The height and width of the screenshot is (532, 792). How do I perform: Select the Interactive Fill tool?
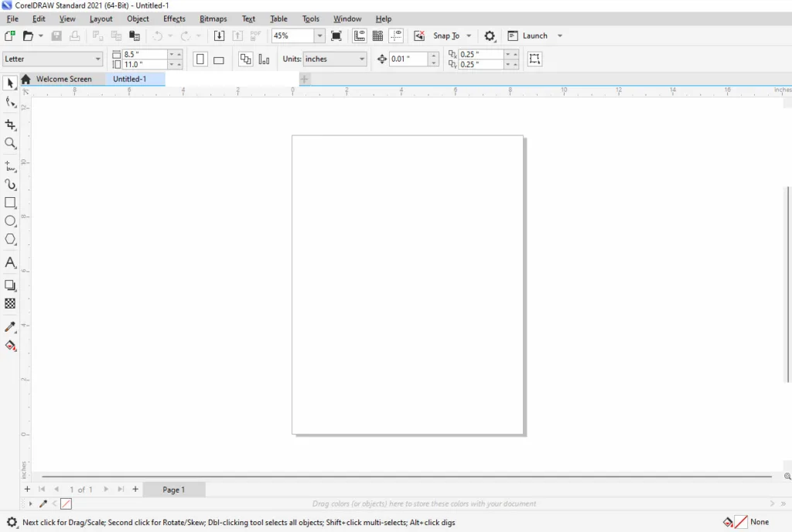tap(10, 346)
